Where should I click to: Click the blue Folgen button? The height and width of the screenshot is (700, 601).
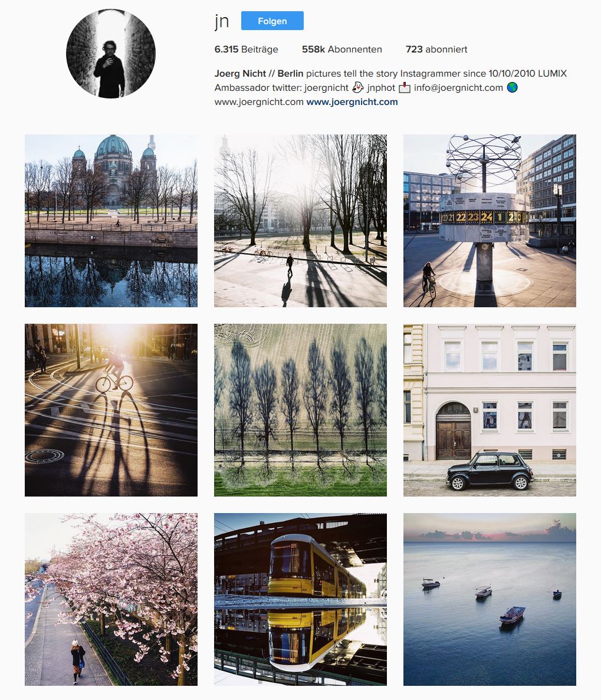(272, 21)
